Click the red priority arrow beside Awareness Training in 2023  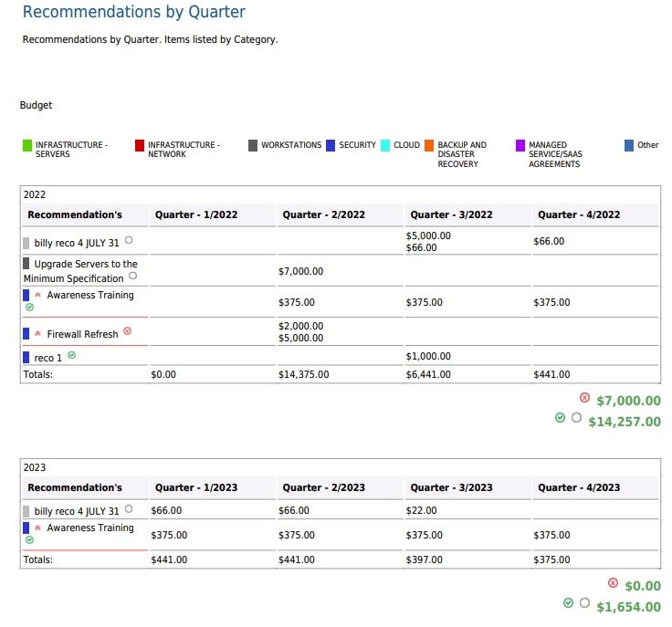point(37,528)
